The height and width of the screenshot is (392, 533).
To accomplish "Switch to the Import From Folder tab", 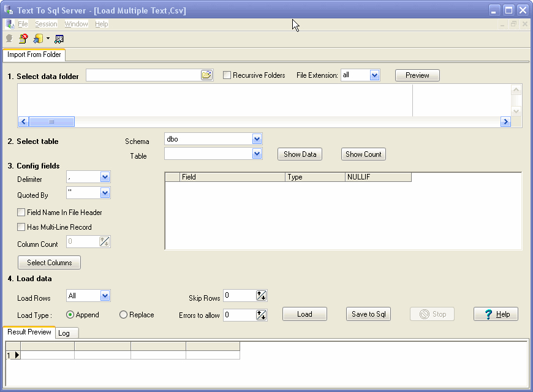I will [x=34, y=55].
